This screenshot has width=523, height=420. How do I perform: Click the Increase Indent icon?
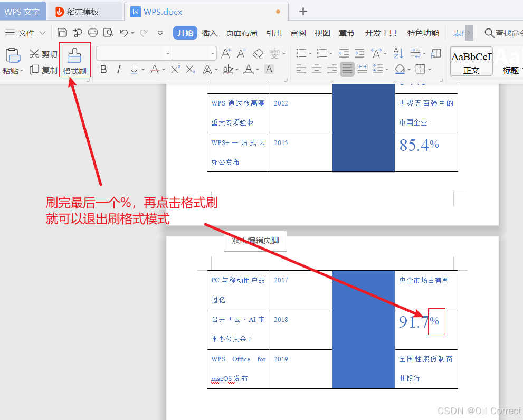click(359, 53)
